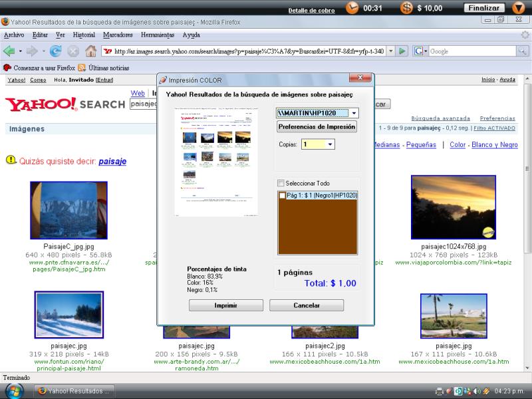Click the printer icon in the system tray

439,391
